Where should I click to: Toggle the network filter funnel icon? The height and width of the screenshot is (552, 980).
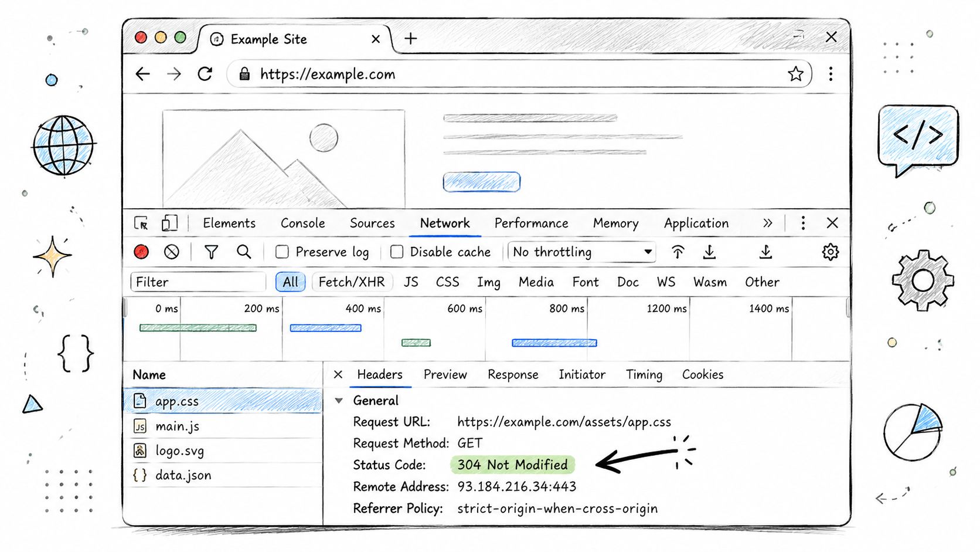211,252
